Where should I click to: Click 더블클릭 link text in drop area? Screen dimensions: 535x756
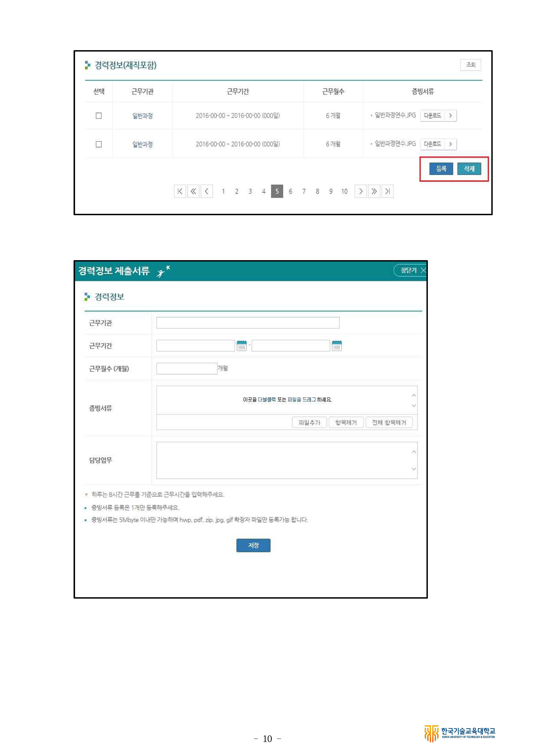267,399
